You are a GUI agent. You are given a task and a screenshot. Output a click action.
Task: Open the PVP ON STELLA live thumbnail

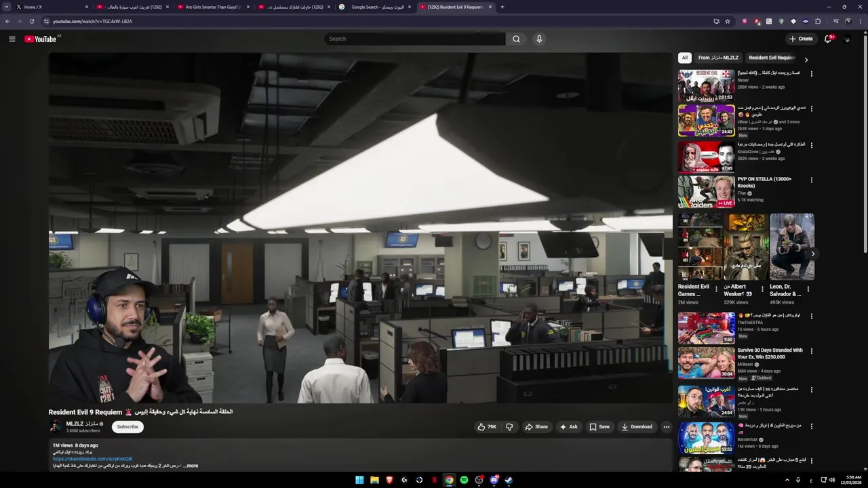tap(706, 192)
